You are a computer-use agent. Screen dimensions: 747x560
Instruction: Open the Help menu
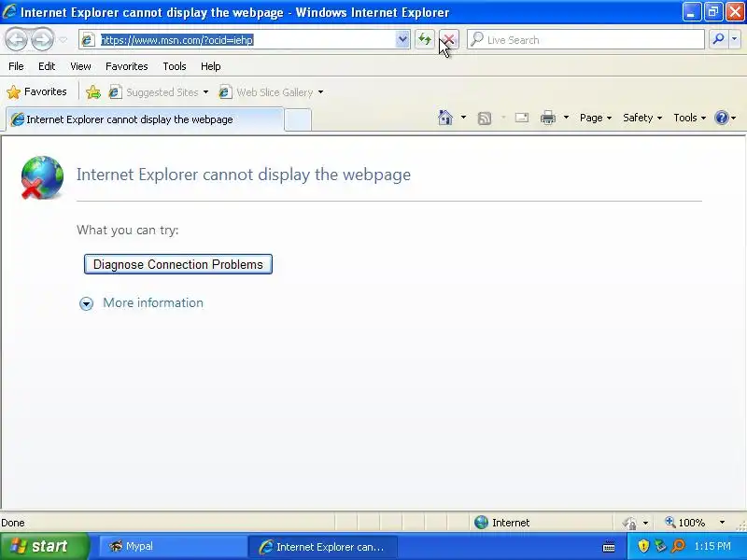click(211, 66)
